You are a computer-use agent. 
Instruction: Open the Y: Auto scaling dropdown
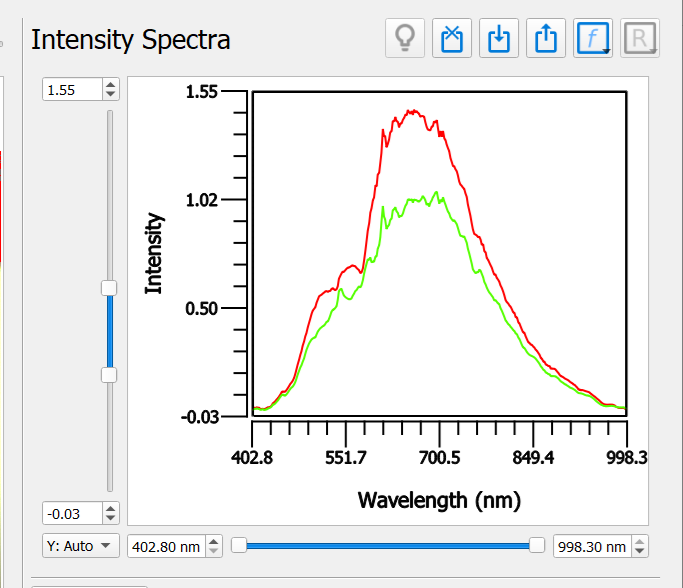pos(80,546)
